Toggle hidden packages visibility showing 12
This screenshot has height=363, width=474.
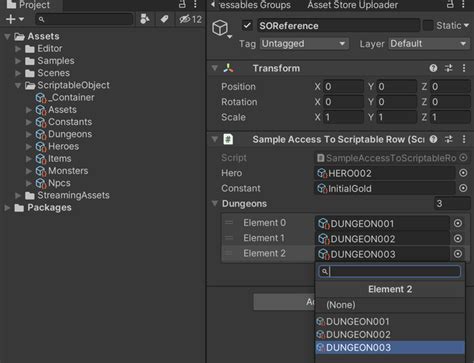(190, 19)
